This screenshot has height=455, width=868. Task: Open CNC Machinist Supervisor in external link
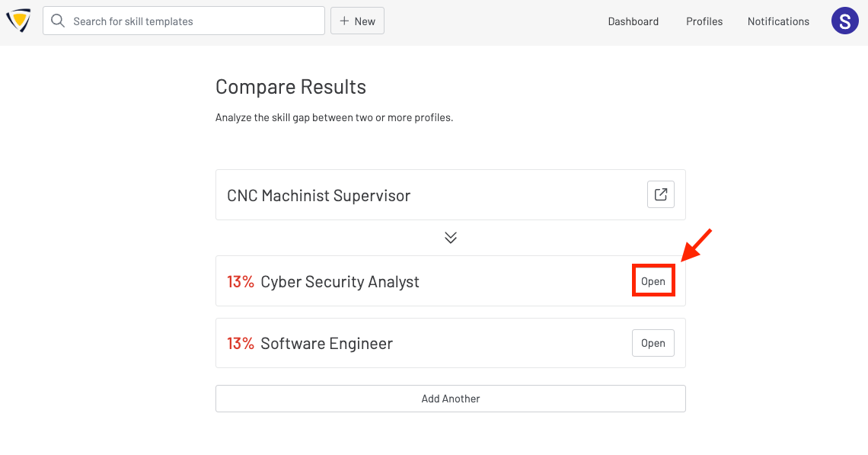point(661,194)
